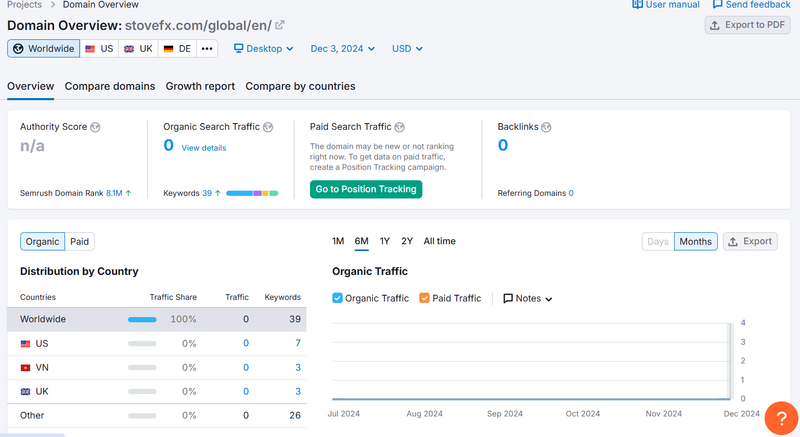This screenshot has width=800, height=437.
Task: Open View details link for organic traffic
Action: 204,148
